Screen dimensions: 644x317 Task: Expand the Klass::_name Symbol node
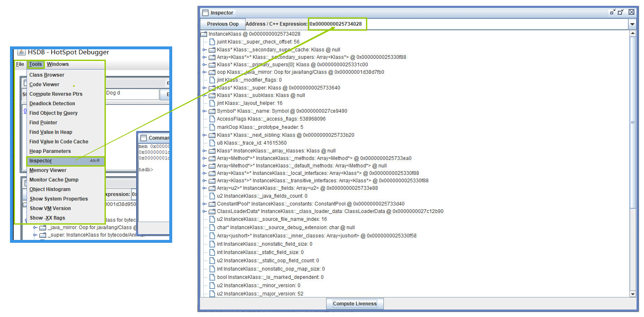tap(204, 111)
